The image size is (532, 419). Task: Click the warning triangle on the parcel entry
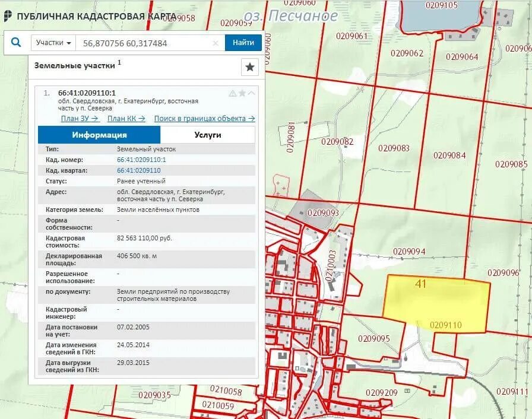click(x=232, y=92)
